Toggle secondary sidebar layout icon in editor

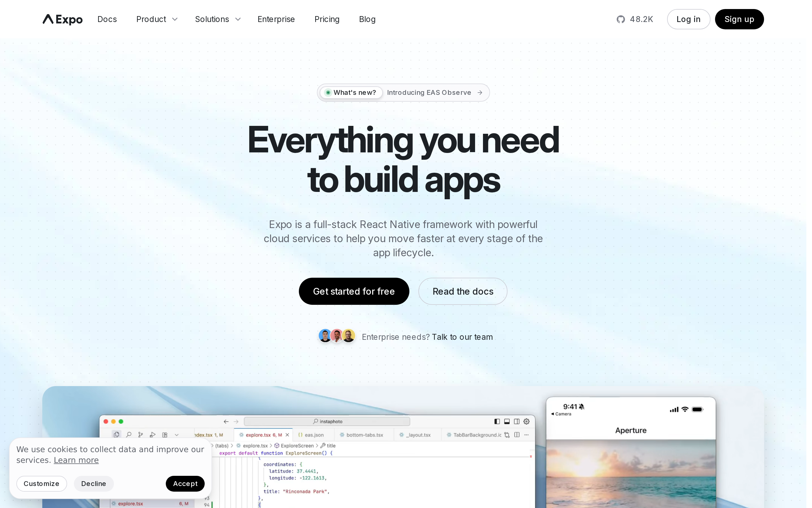pyautogui.click(x=517, y=421)
